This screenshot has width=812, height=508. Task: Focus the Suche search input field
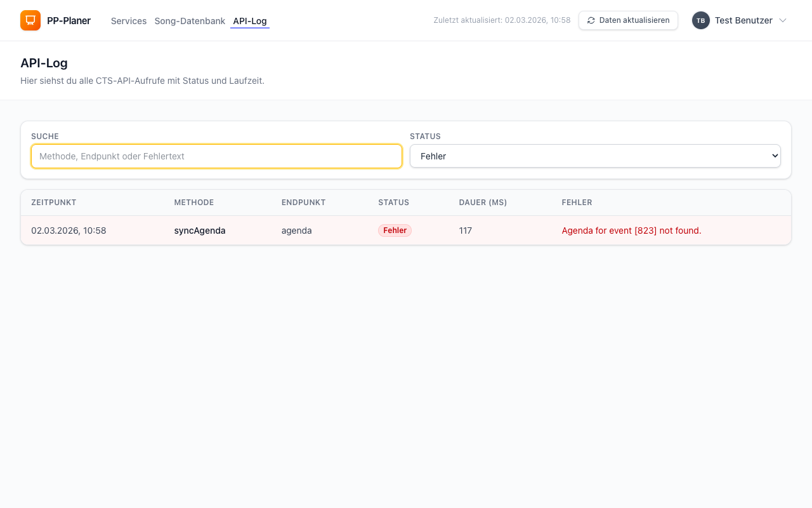point(216,156)
